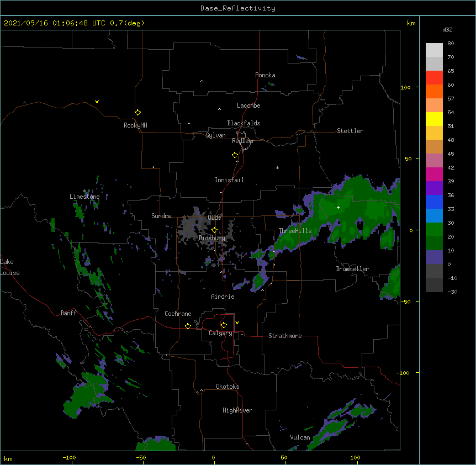The height and width of the screenshot is (465, 476).
Task: Select the Vulcan town label
Action: [x=300, y=437]
